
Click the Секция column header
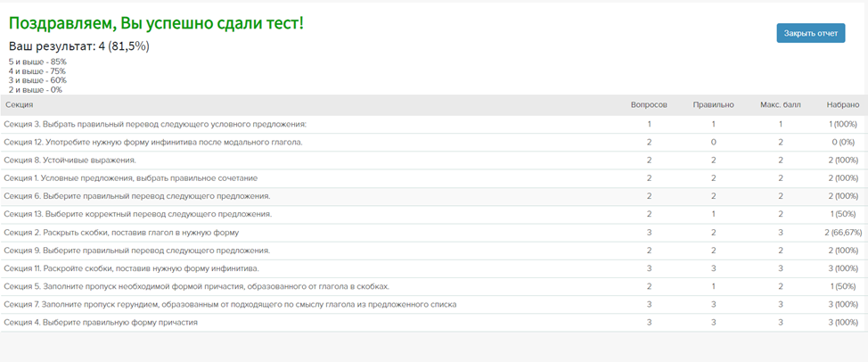click(x=19, y=104)
